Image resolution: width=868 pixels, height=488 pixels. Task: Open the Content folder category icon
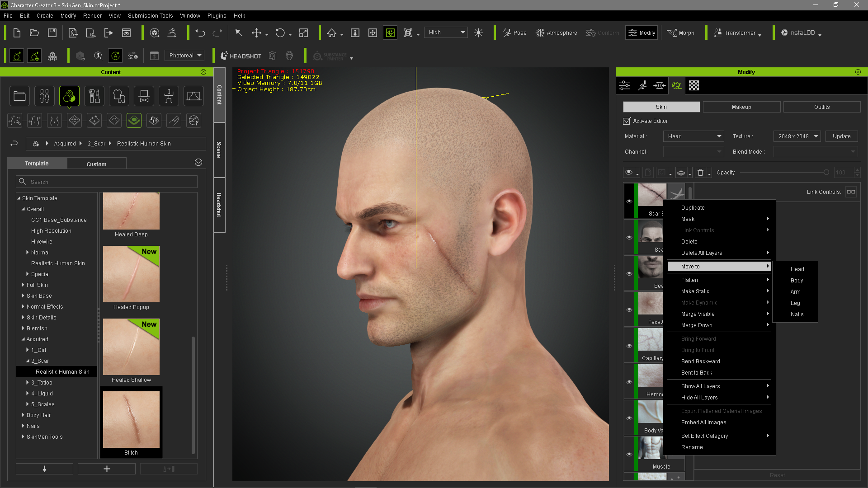pyautogui.click(x=19, y=96)
